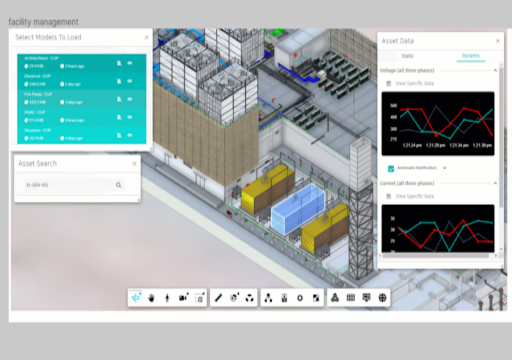The height and width of the screenshot is (360, 512).
Task: Toggle visibility eye for Electrical-CUP model
Action: point(130,81)
